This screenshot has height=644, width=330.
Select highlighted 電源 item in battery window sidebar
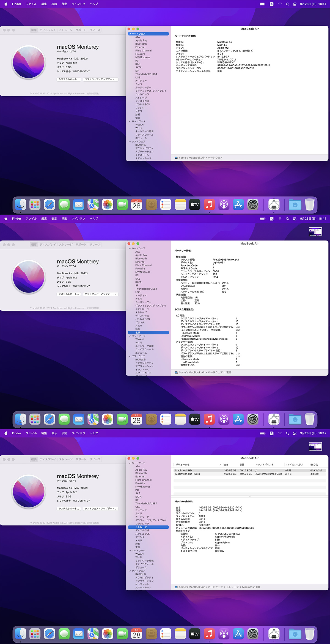[x=138, y=333]
